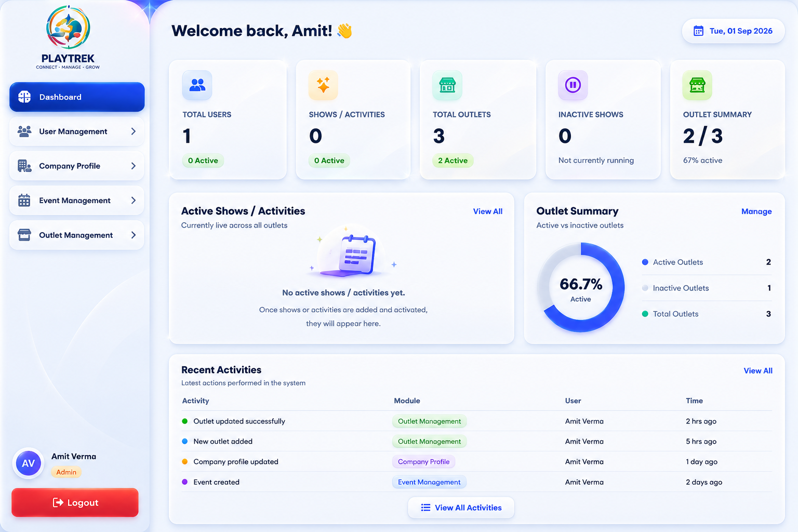This screenshot has height=532, width=798.
Task: Log out using the red Logout button
Action: (75, 502)
